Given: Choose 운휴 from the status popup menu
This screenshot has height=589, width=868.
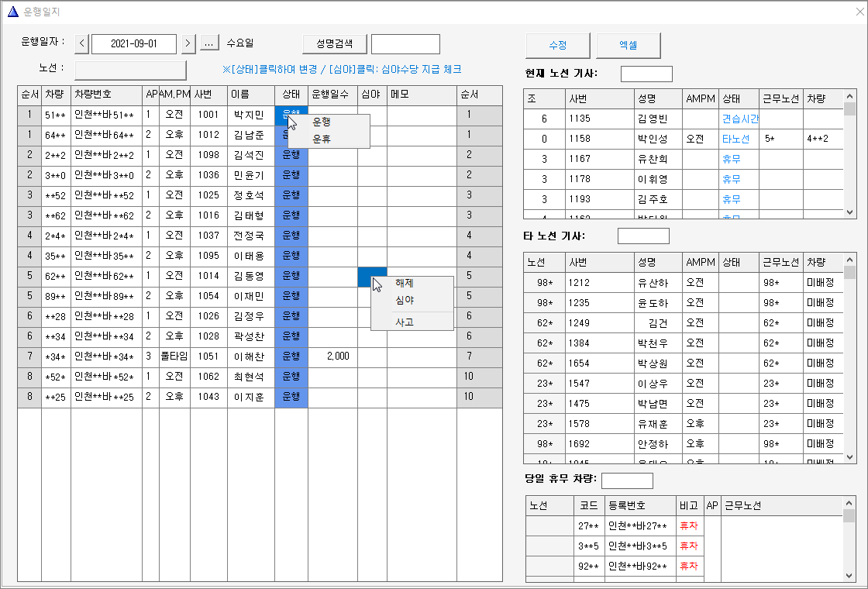Looking at the screenshot, I should click(x=322, y=139).
